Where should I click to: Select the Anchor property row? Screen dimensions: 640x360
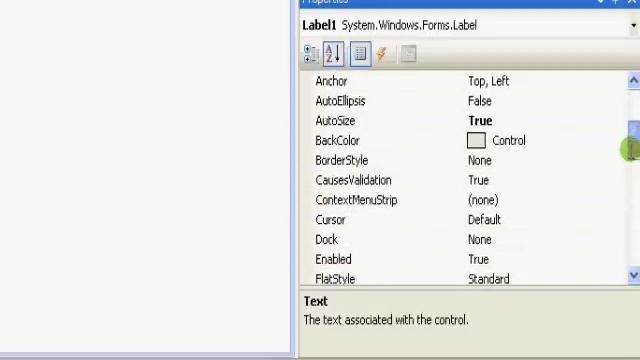click(x=463, y=81)
